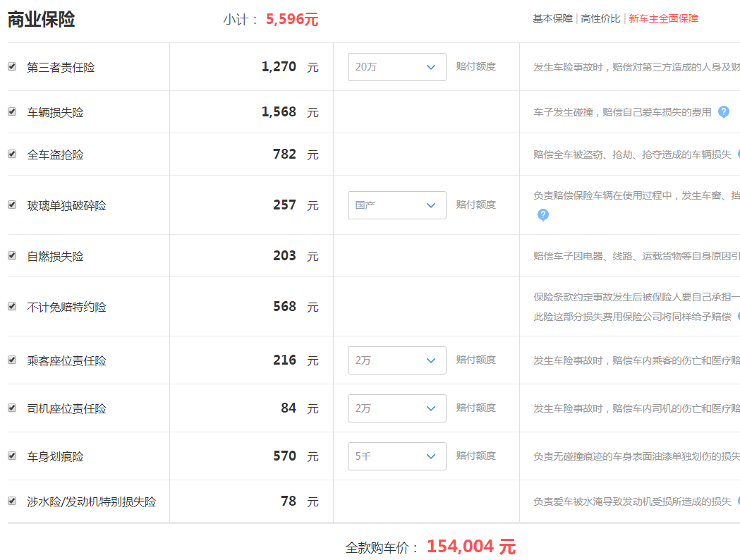This screenshot has height=560, width=740.
Task: Click the 赔付额度 label beside 20万 dropdown
Action: point(475,66)
